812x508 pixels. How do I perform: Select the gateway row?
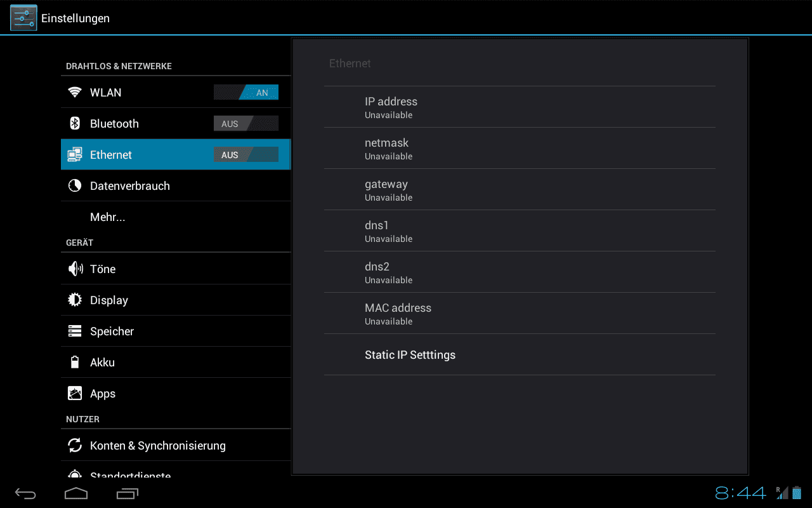click(520, 189)
